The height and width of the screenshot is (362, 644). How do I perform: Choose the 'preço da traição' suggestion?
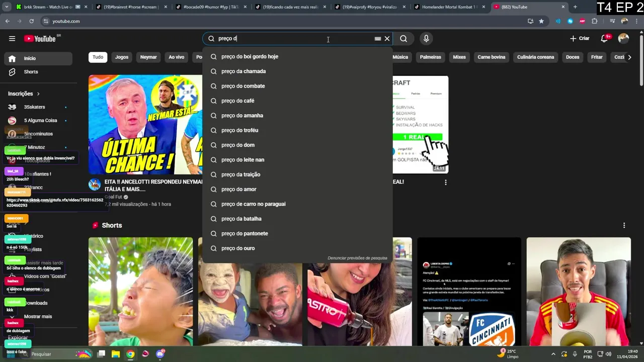tap(297, 174)
